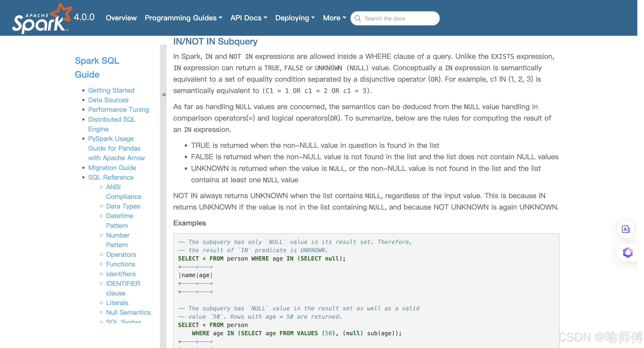This screenshot has width=644, height=348.
Task: Click the paragraph 'NOT IN always returns UNKNOWN'
Action: click(x=366, y=202)
